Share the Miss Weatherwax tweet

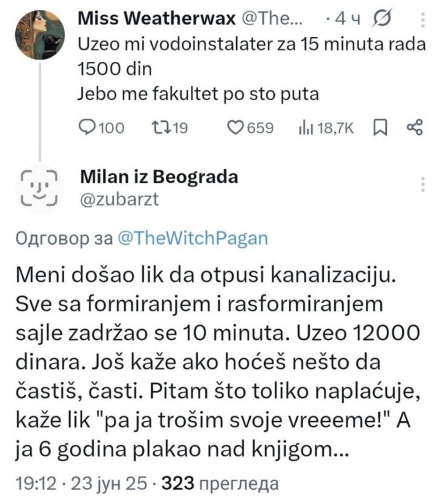(414, 127)
